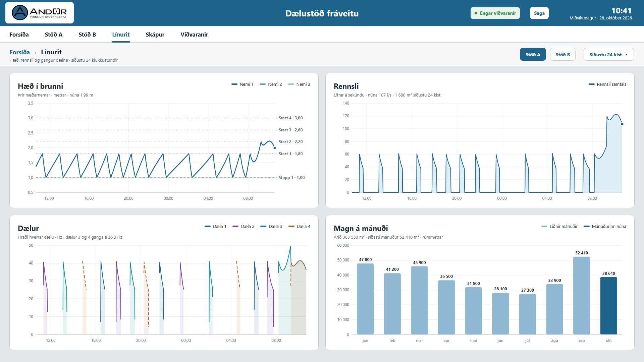Open the Skápur tab
Image resolution: width=644 pixels, height=362 pixels.
click(155, 35)
